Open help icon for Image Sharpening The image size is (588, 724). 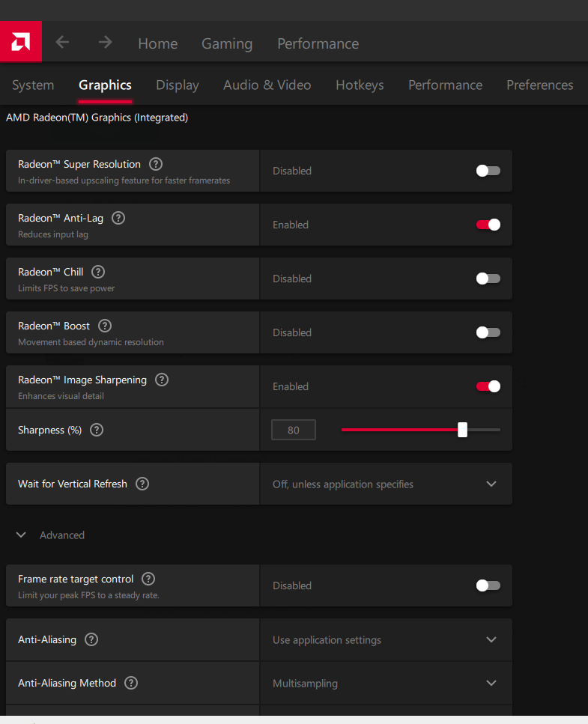coord(162,380)
